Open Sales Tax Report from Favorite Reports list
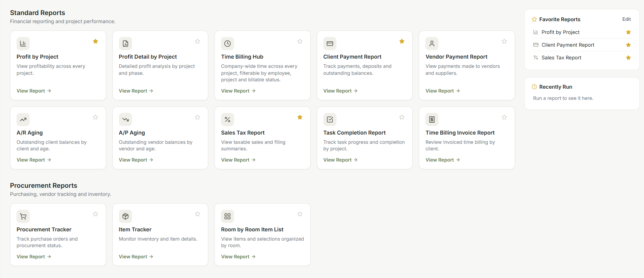The height and width of the screenshot is (278, 644). pyautogui.click(x=561, y=58)
